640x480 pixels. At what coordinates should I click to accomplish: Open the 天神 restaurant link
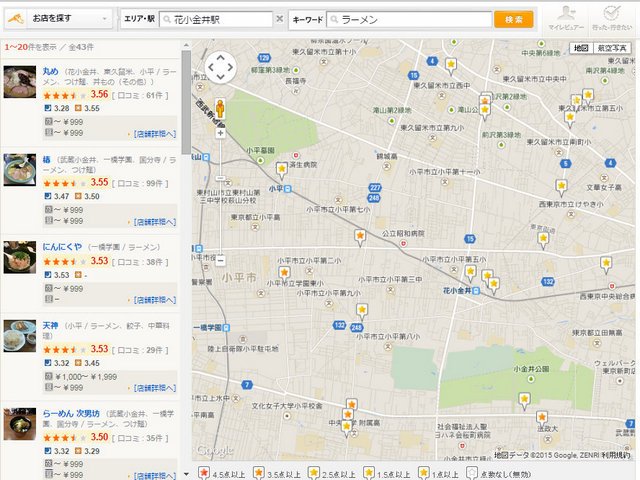point(51,326)
